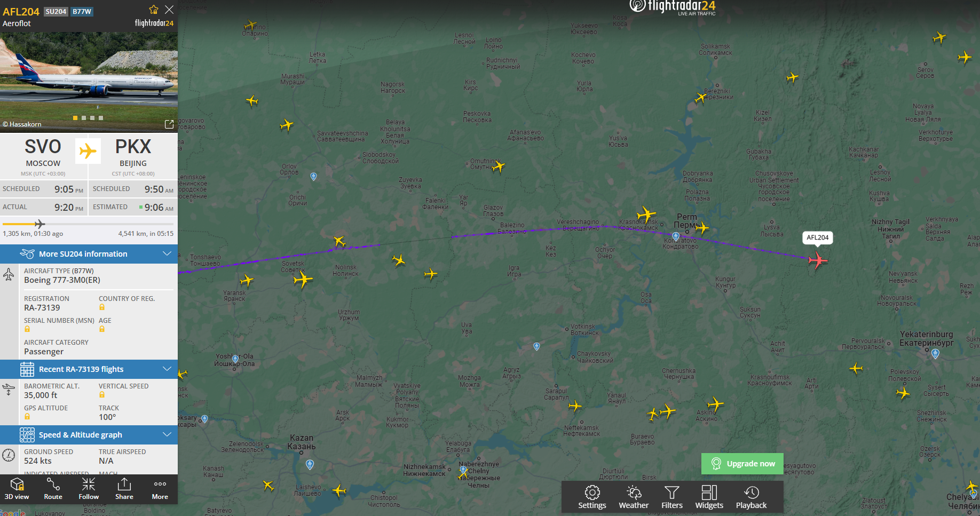
Task: Click the 524 kts ground speed value
Action: coord(38,461)
